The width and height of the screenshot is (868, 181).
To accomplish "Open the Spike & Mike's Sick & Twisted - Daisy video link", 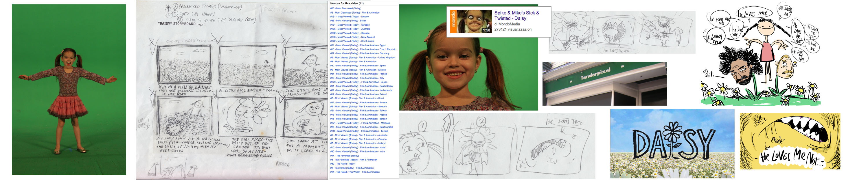I will tap(516, 16).
